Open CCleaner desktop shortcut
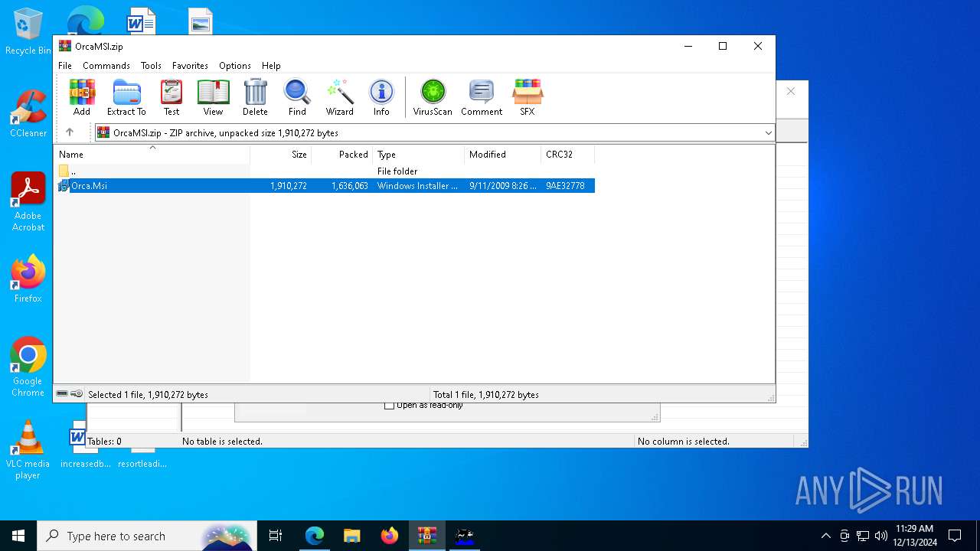The height and width of the screenshot is (551, 980). coord(28,114)
